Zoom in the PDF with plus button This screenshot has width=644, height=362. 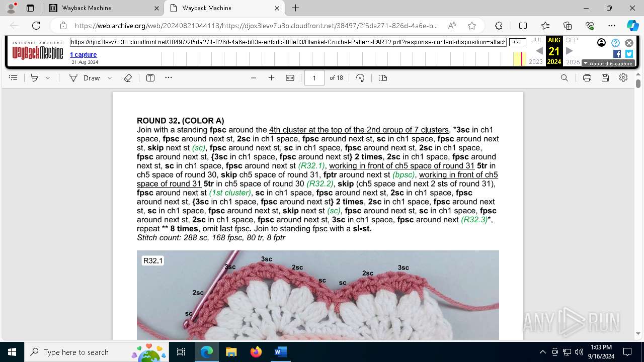272,78
